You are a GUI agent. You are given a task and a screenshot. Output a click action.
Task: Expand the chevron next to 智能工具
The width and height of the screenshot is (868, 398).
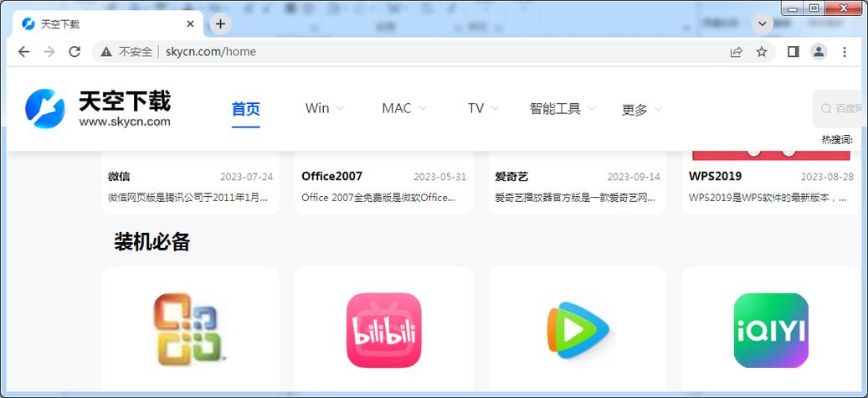[x=591, y=108]
